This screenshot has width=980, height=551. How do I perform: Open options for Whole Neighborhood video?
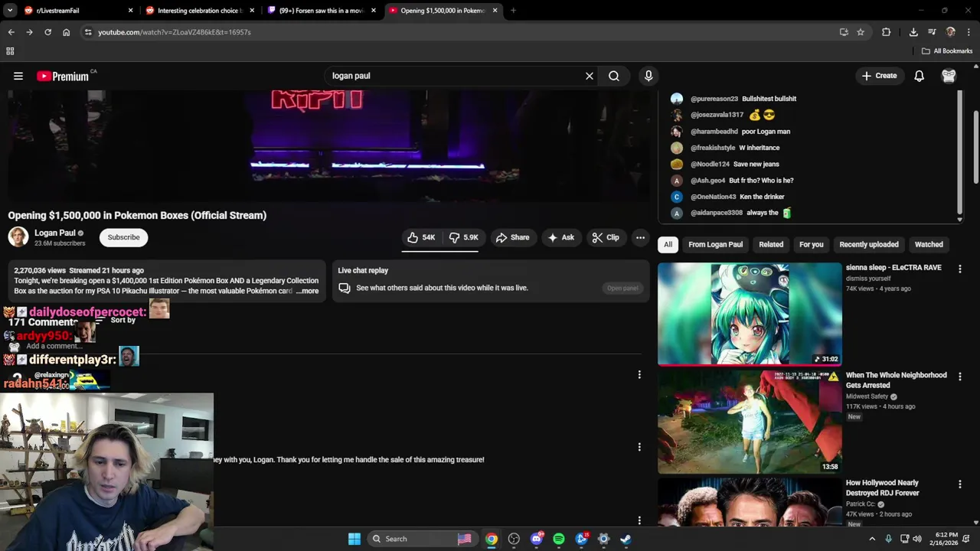pos(959,377)
